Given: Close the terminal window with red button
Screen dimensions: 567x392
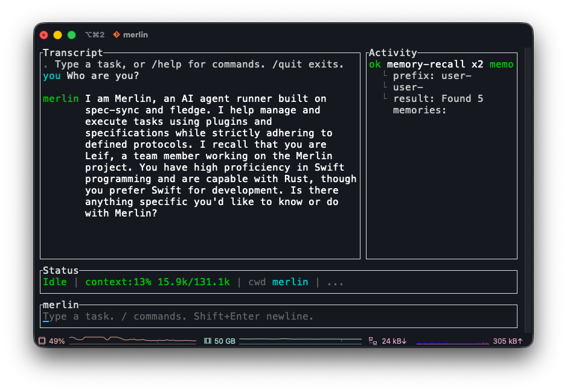Looking at the screenshot, I should (x=43, y=35).
